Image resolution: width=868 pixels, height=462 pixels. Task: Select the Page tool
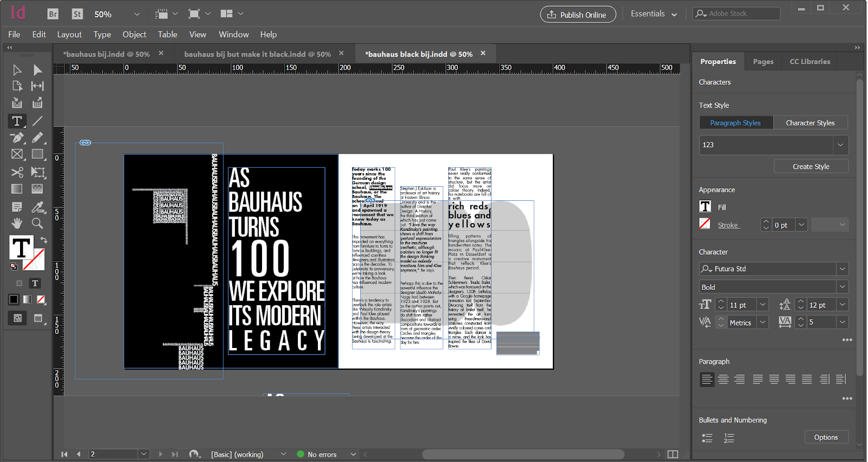pyautogui.click(x=17, y=86)
